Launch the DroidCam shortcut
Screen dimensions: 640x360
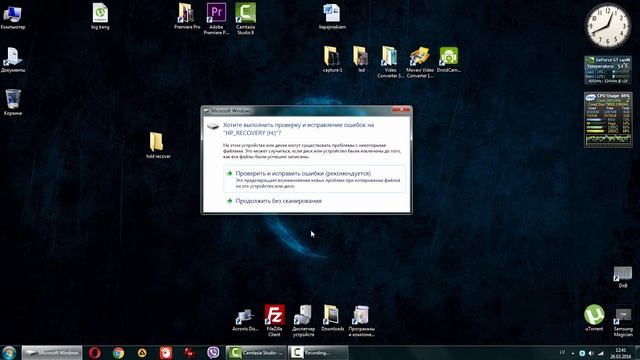(x=449, y=60)
